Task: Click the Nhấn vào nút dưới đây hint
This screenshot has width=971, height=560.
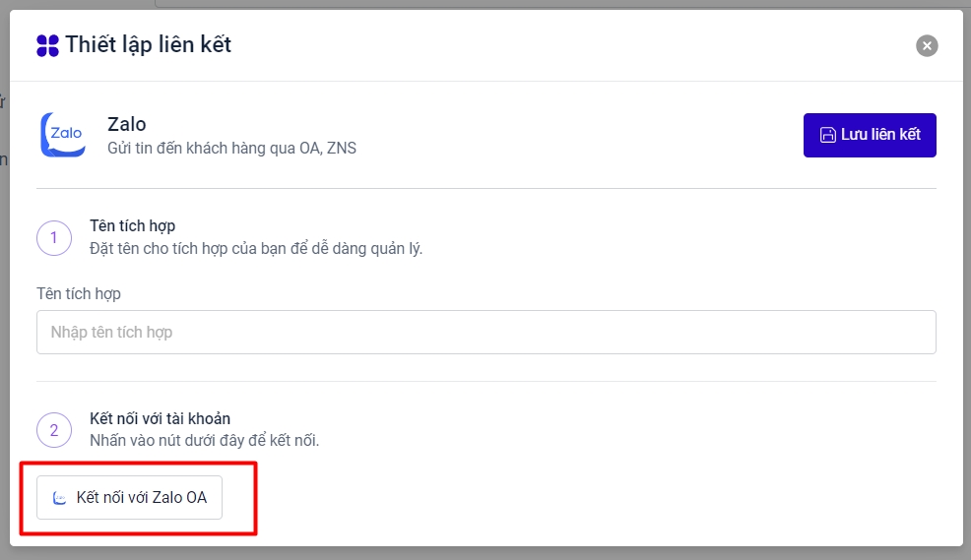Action: coord(204,440)
